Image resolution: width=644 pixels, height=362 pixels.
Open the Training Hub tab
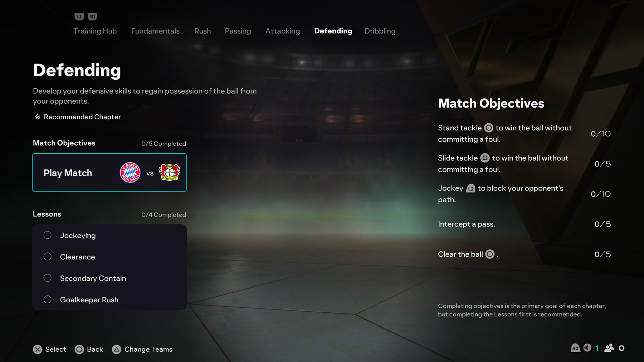[95, 31]
